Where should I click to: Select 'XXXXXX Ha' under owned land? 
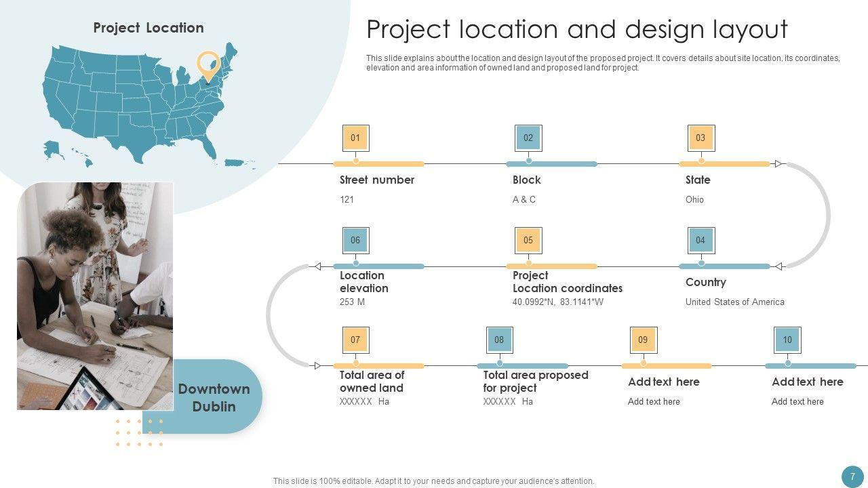point(365,401)
